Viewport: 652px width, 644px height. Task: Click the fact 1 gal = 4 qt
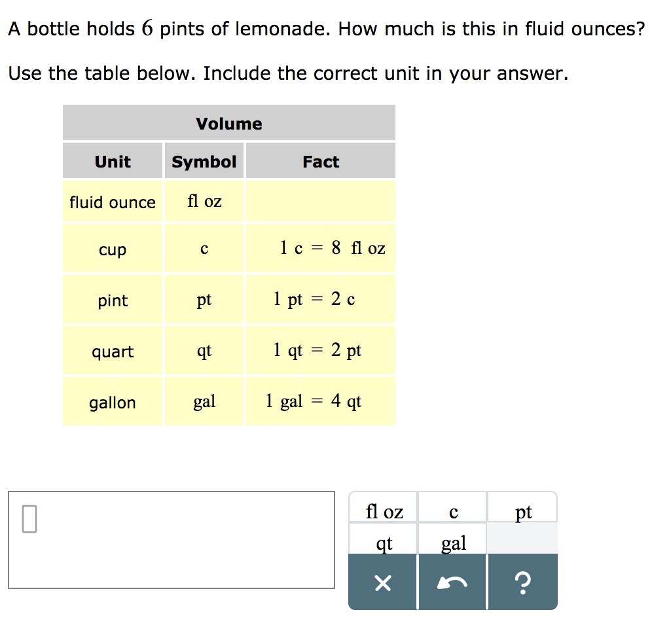314,401
